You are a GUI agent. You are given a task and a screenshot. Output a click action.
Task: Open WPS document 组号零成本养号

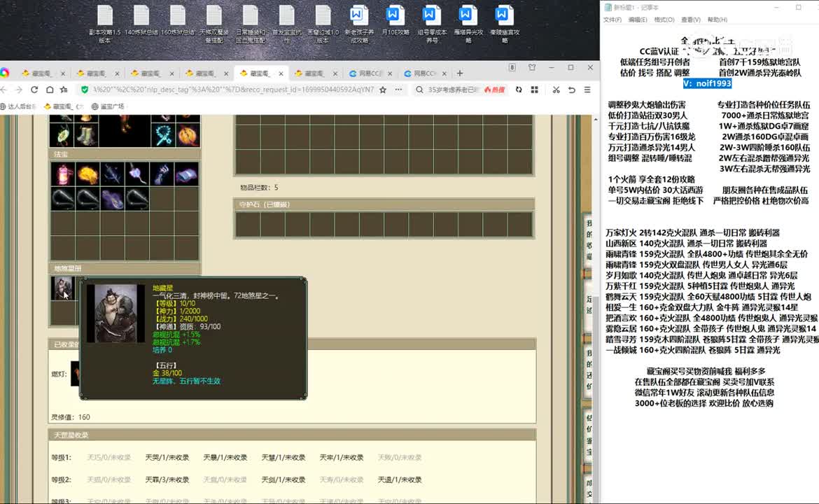coord(432,24)
